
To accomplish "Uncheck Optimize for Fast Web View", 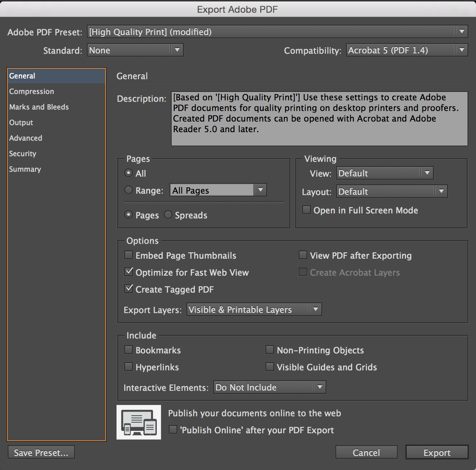I will tap(129, 272).
